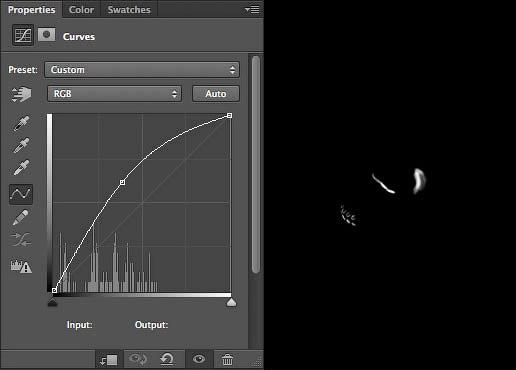516x370 pixels.
Task: Click the panel vertical scrollbar
Action: (x=256, y=164)
